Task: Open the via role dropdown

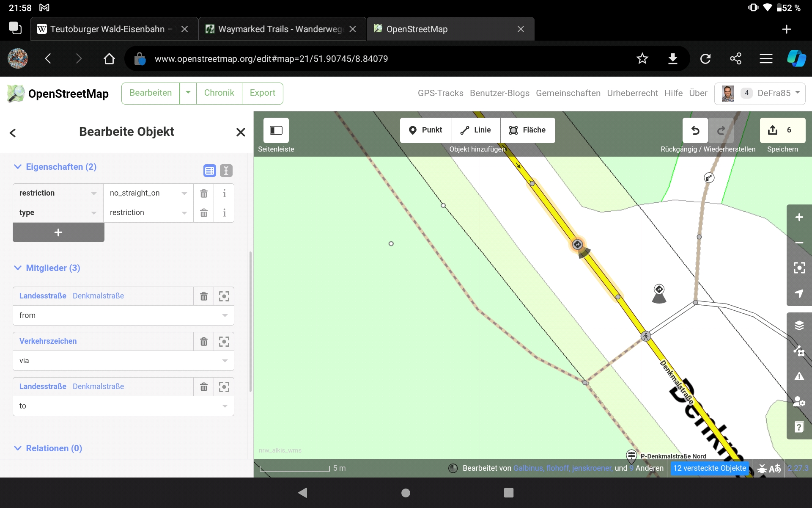Action: click(225, 361)
